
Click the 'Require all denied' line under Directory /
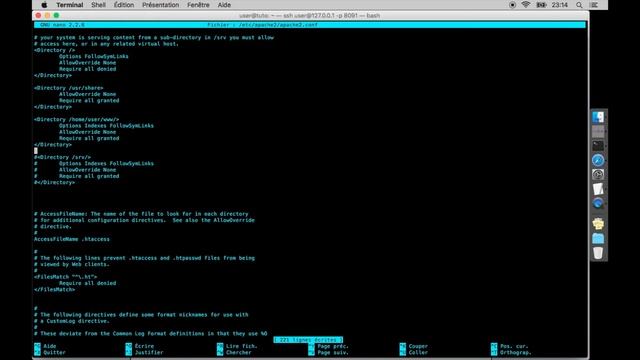[88, 69]
